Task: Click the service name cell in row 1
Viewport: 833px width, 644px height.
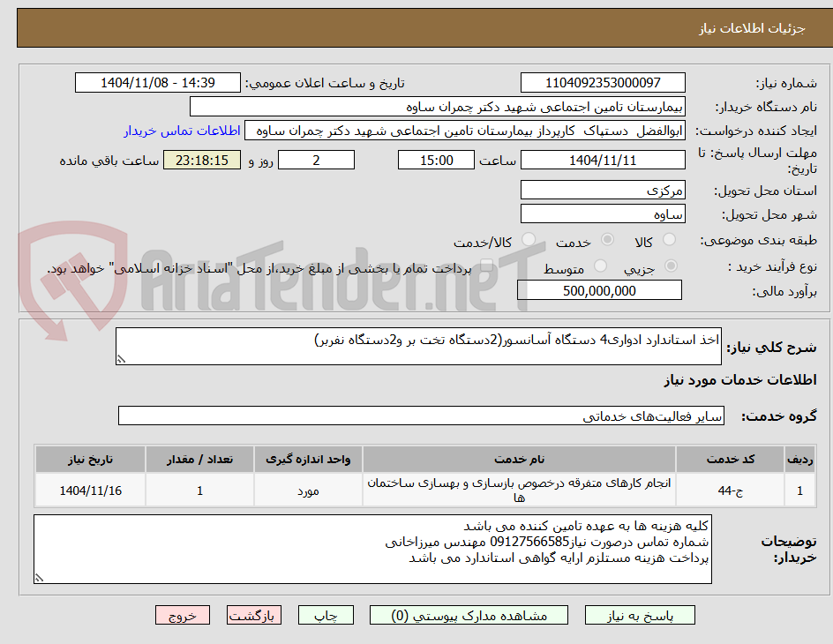Action: pos(519,490)
